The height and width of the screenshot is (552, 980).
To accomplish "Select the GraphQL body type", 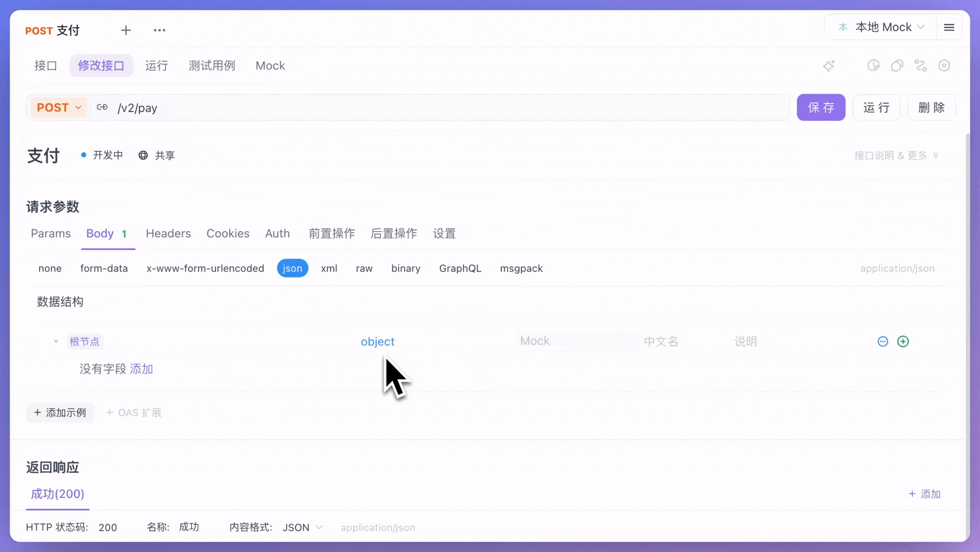I will [460, 268].
